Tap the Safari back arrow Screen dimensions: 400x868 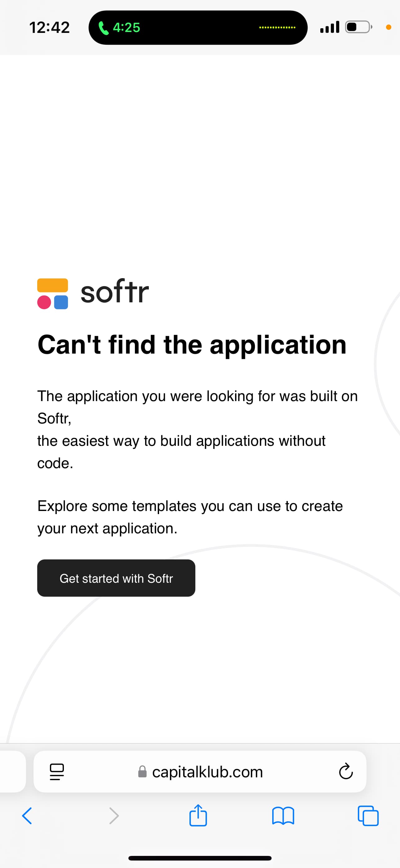[27, 816]
